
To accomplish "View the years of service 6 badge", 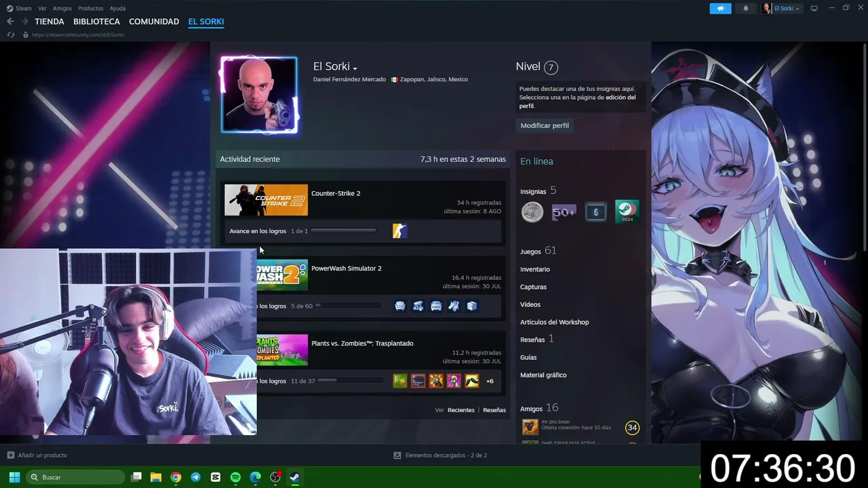I will [595, 212].
